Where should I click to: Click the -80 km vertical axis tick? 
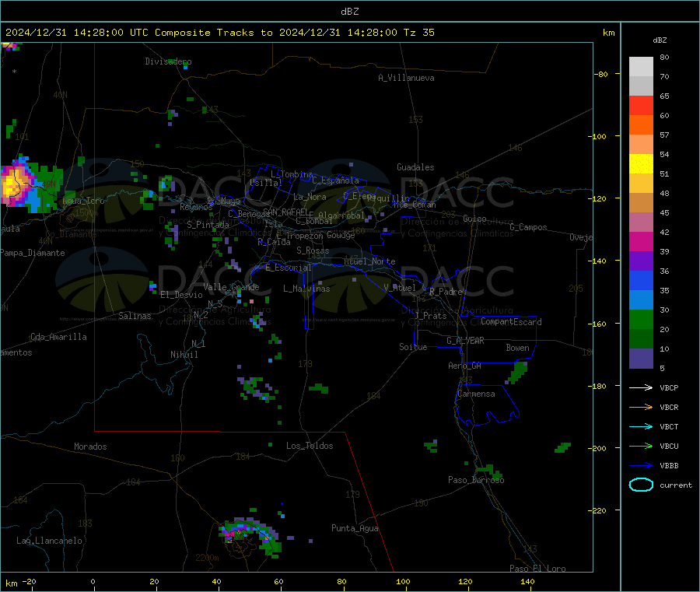601,74
